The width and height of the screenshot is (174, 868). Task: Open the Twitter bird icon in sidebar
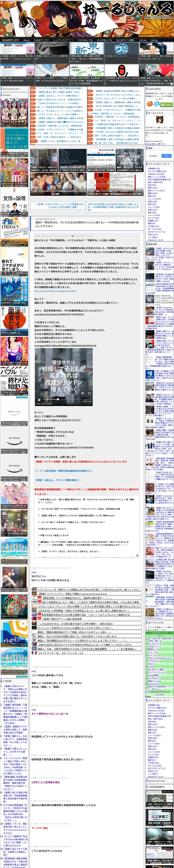point(157,103)
